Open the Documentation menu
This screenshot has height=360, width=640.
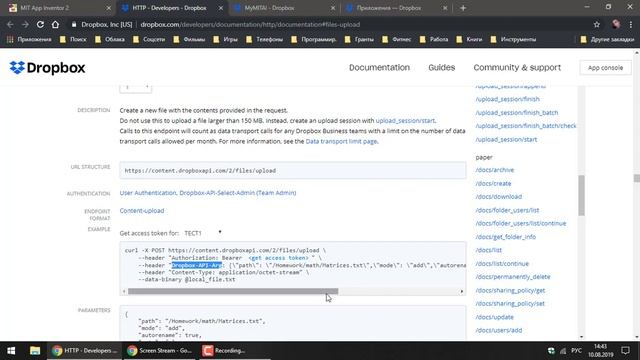(x=379, y=68)
